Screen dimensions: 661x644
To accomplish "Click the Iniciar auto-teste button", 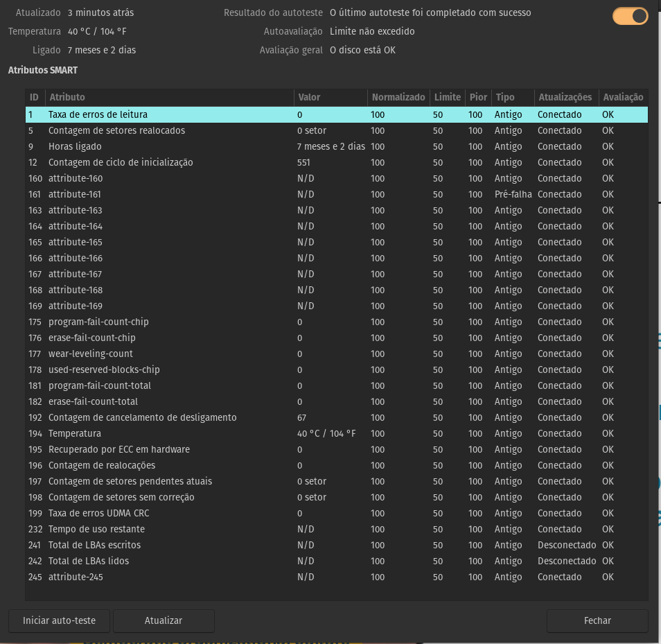I will pyautogui.click(x=59, y=620).
